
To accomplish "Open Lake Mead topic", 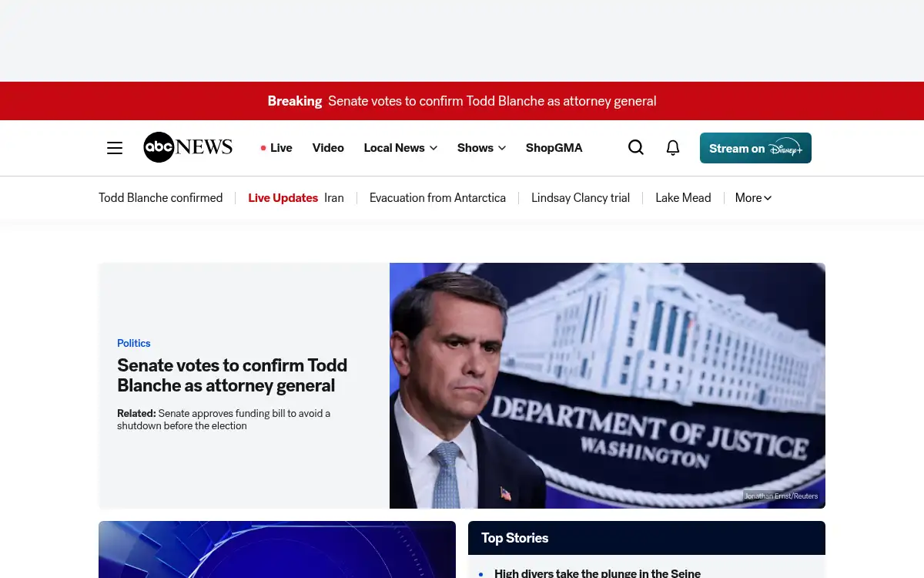I will point(683,198).
